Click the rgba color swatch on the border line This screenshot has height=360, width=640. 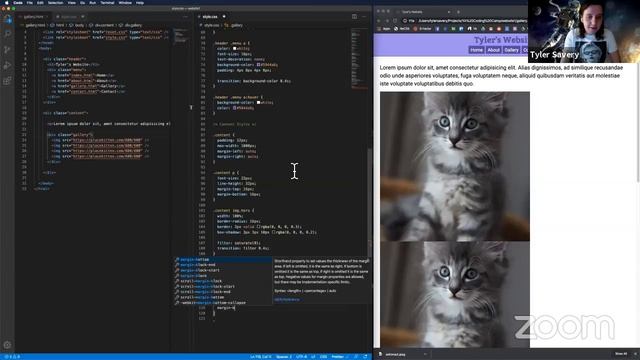pos(258,227)
